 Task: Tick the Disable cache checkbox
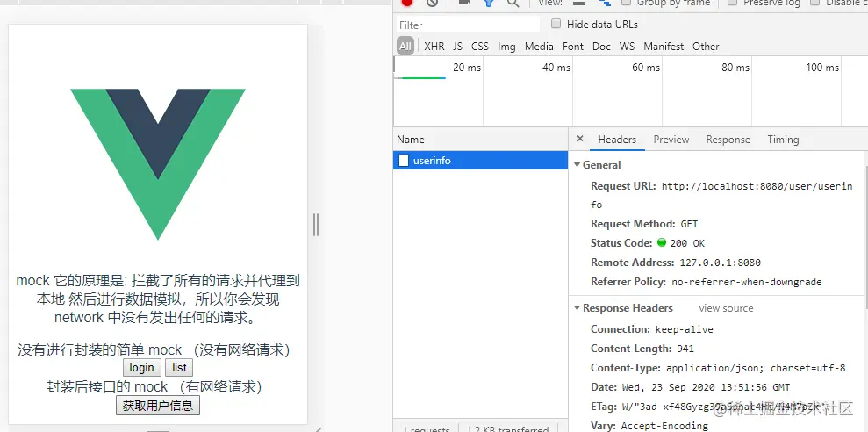tap(814, 3)
